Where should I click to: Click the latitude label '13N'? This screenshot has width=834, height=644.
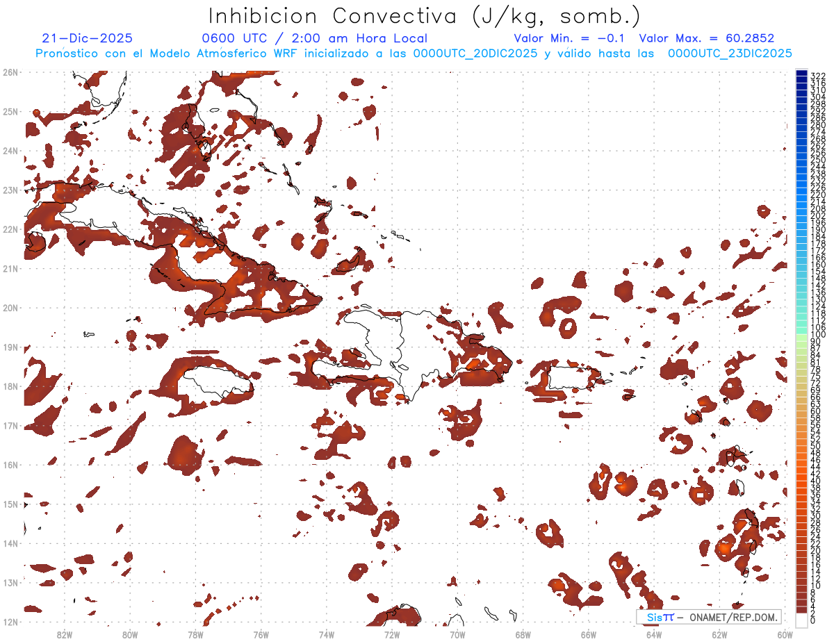coord(10,582)
